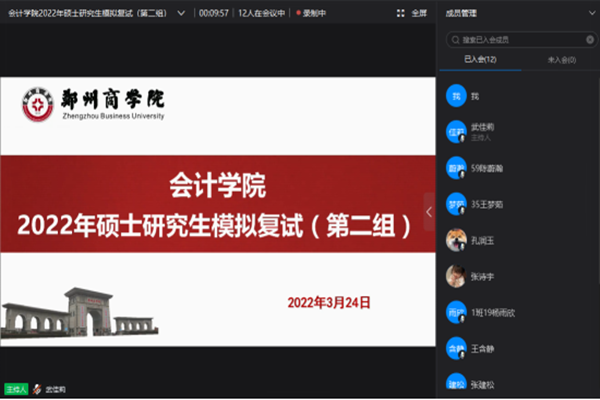Click the muted microphone icon beside 武佳莉
Viewport: 600px width, 400px height.
(36, 389)
